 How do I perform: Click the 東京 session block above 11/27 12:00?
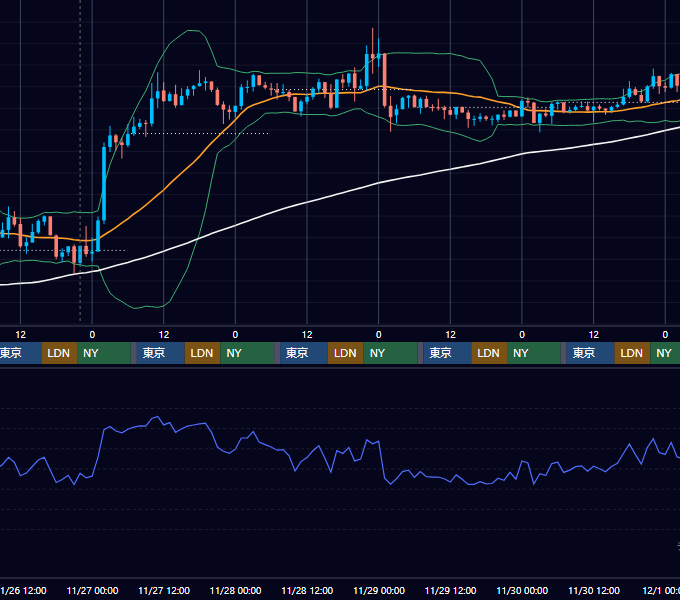160,353
